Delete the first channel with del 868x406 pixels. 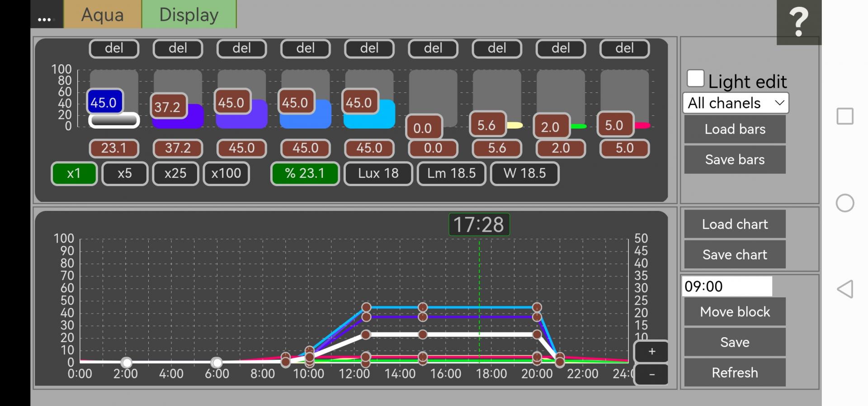114,48
